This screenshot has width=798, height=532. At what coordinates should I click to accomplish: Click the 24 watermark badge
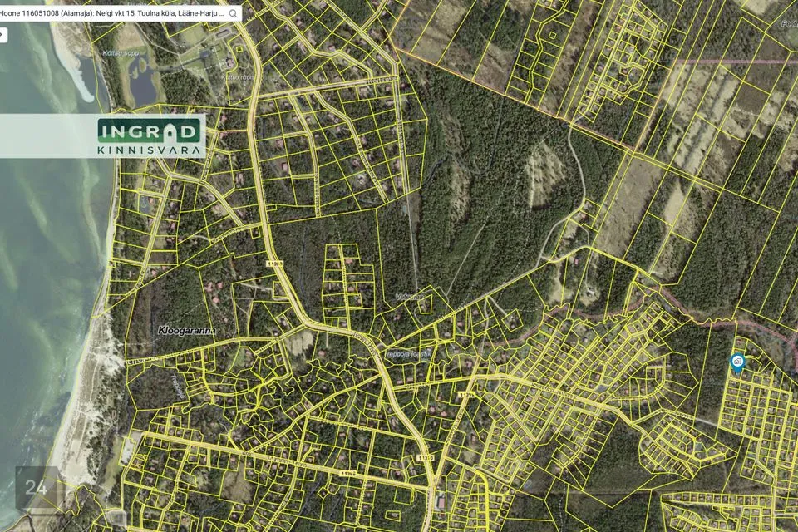click(x=36, y=488)
